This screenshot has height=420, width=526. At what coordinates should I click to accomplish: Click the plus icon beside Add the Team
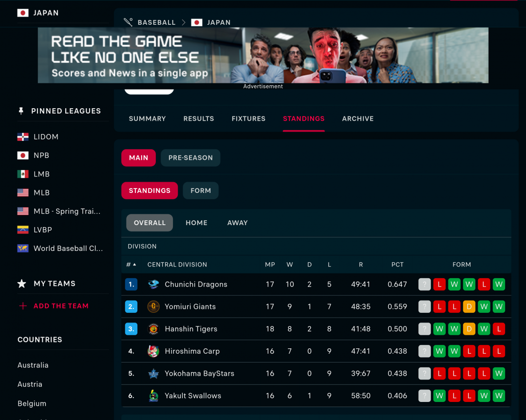(22, 306)
